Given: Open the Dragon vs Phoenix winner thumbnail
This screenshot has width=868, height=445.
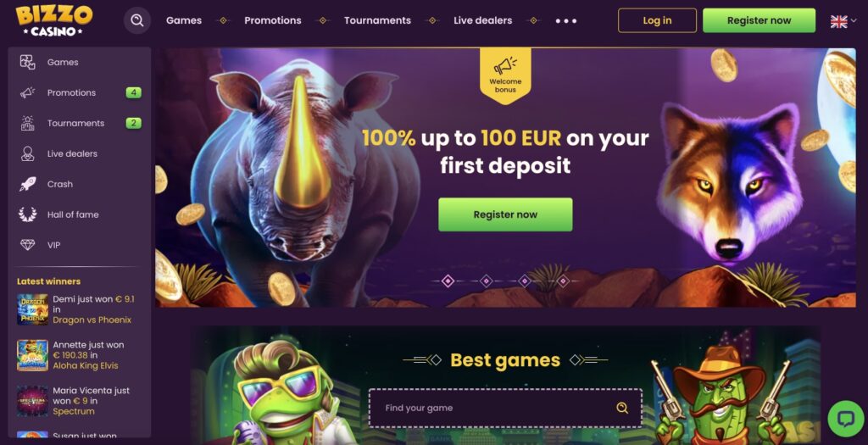Looking at the screenshot, I should click(x=33, y=309).
